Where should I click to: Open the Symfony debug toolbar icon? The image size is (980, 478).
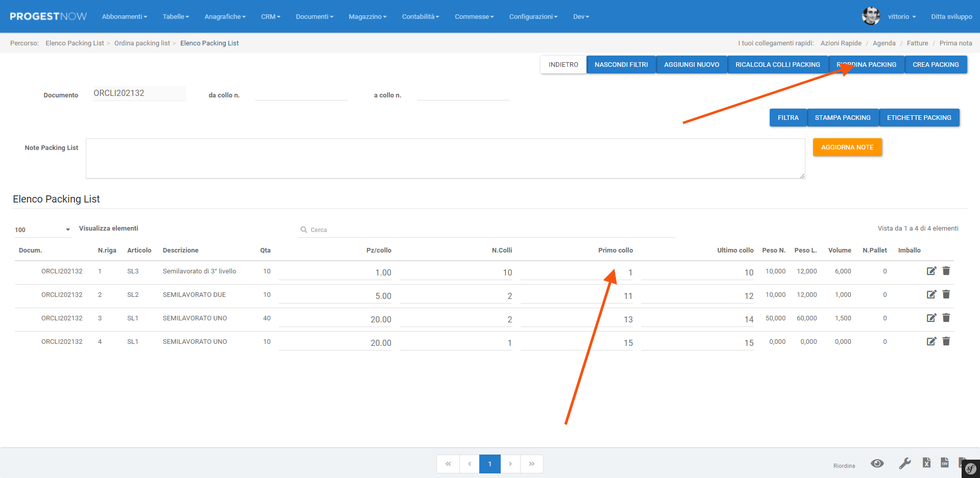click(970, 469)
